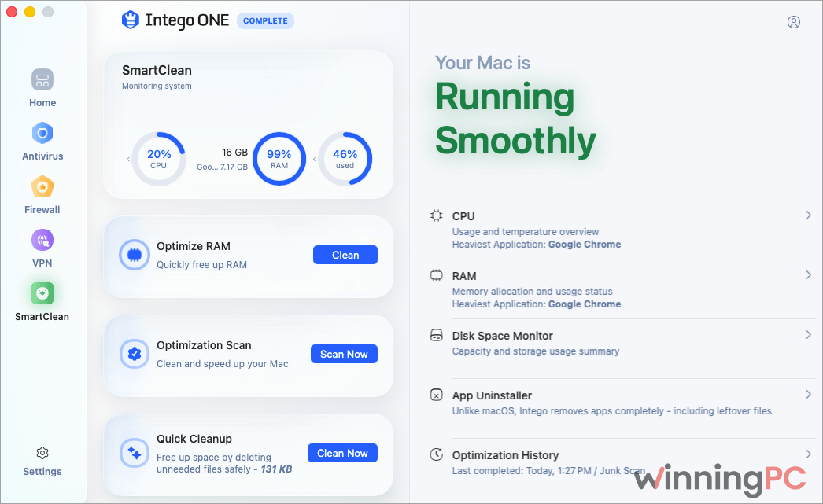Click the 20% CPU usage gauge
This screenshot has height=504, width=823.
point(158,159)
